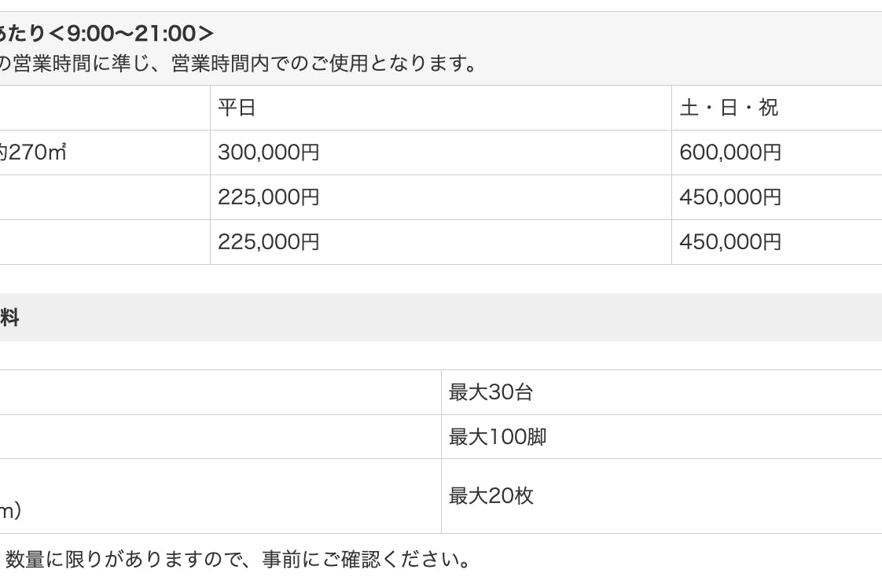This screenshot has width=882, height=588.
Task: Click the blank cell left of 最大100脚
Action: click(220, 437)
